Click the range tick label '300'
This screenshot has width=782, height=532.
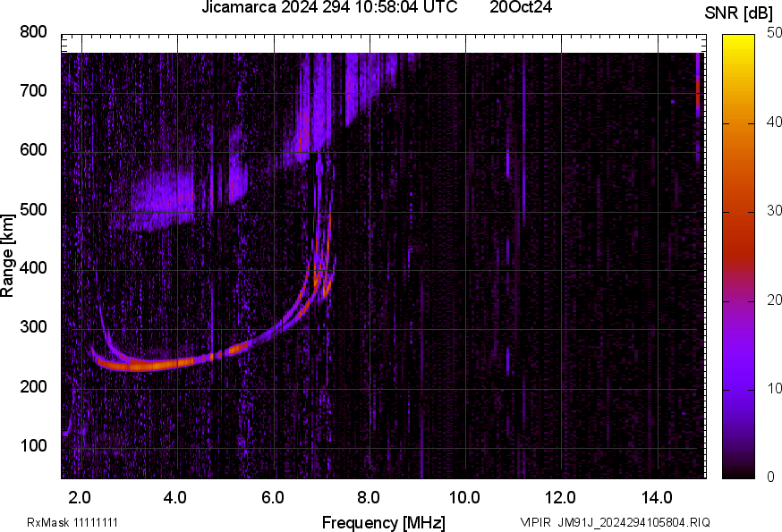pos(33,327)
